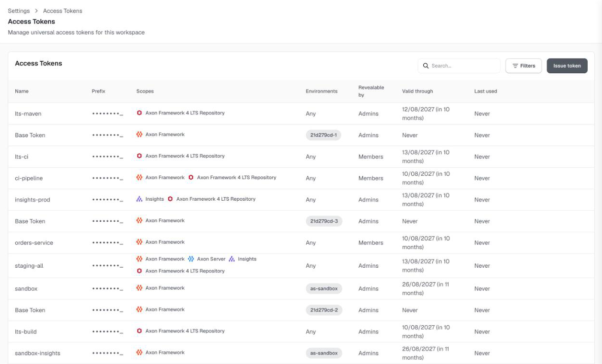Click the Name column header
The height and width of the screenshot is (364, 602).
(22, 91)
